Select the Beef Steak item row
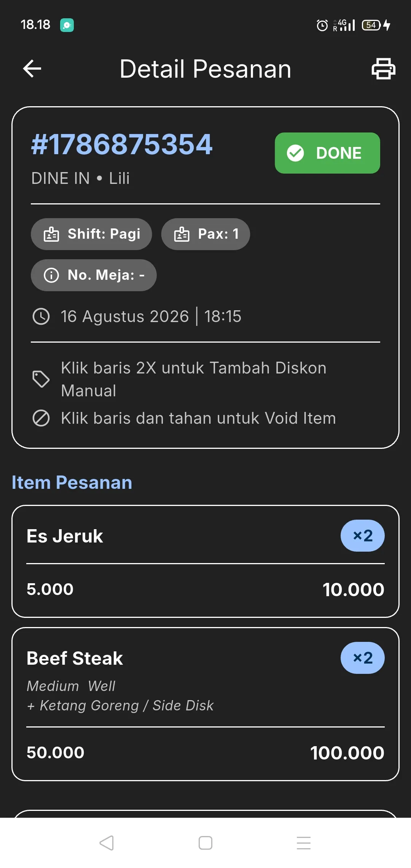The width and height of the screenshot is (411, 868). coord(205,704)
